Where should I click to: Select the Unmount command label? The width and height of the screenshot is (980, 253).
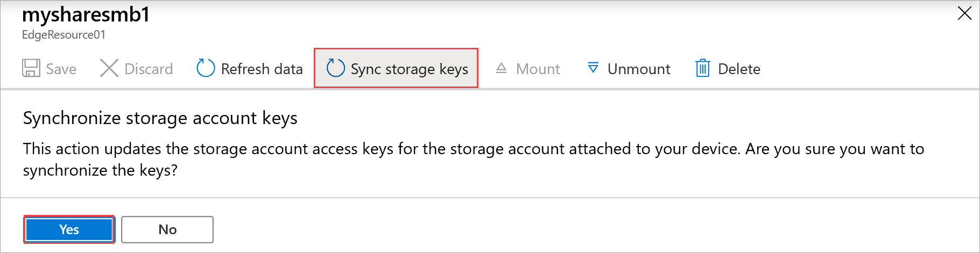pos(639,69)
